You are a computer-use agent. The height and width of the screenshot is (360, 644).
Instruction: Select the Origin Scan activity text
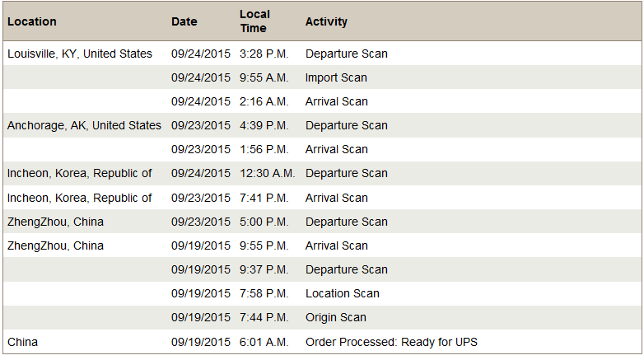335,317
